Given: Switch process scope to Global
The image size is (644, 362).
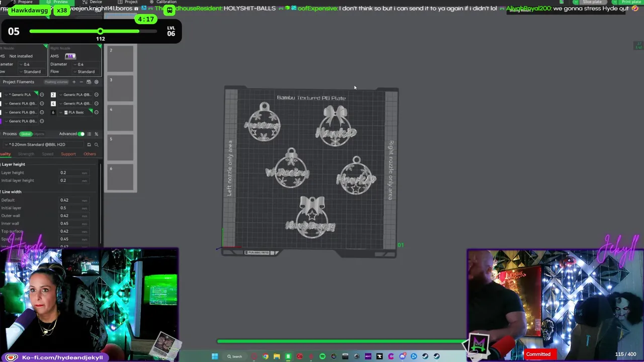Looking at the screenshot, I should tap(26, 134).
